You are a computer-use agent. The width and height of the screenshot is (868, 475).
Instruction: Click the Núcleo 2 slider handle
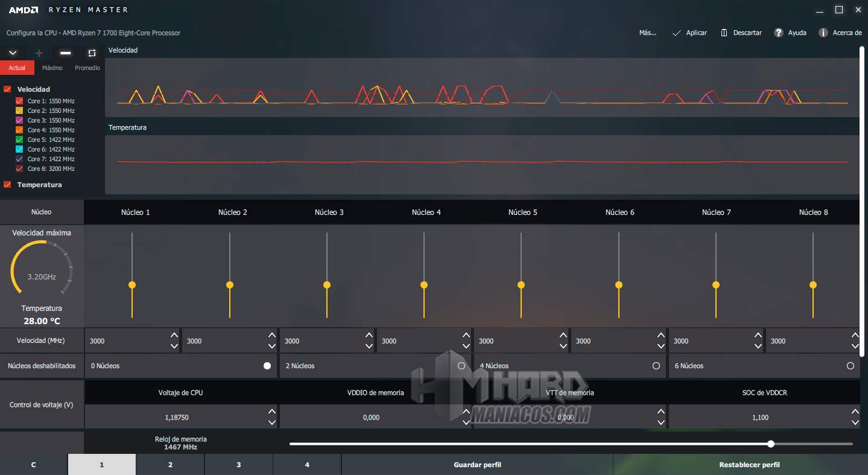tap(230, 285)
